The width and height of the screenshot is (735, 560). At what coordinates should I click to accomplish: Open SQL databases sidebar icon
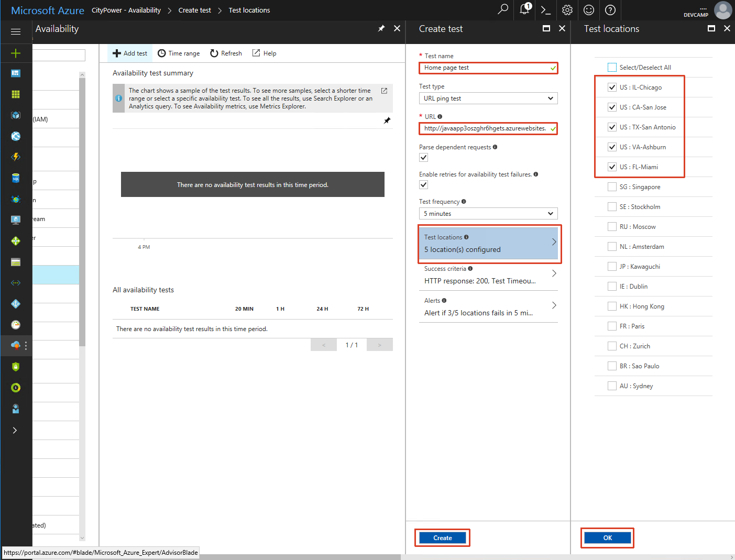[16, 178]
